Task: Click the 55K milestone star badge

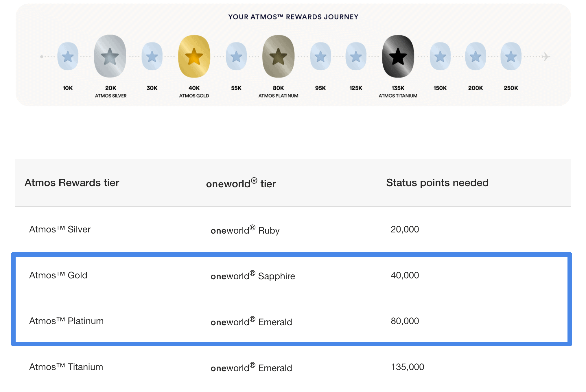Action: [x=236, y=56]
